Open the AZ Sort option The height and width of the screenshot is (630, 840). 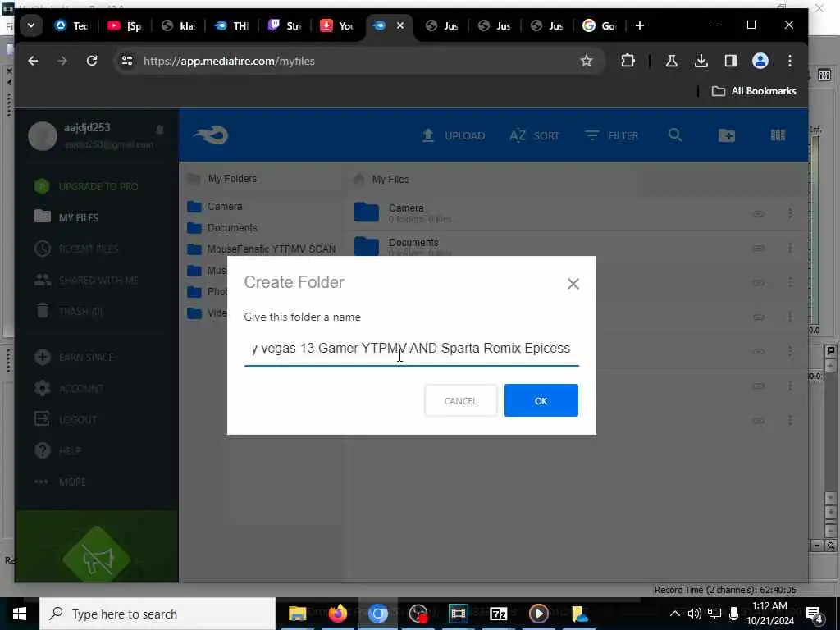coord(533,135)
